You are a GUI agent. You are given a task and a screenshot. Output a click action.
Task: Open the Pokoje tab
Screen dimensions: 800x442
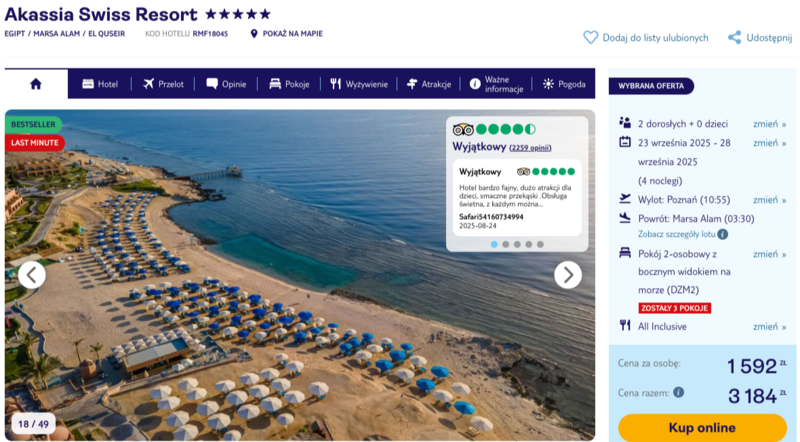click(288, 84)
